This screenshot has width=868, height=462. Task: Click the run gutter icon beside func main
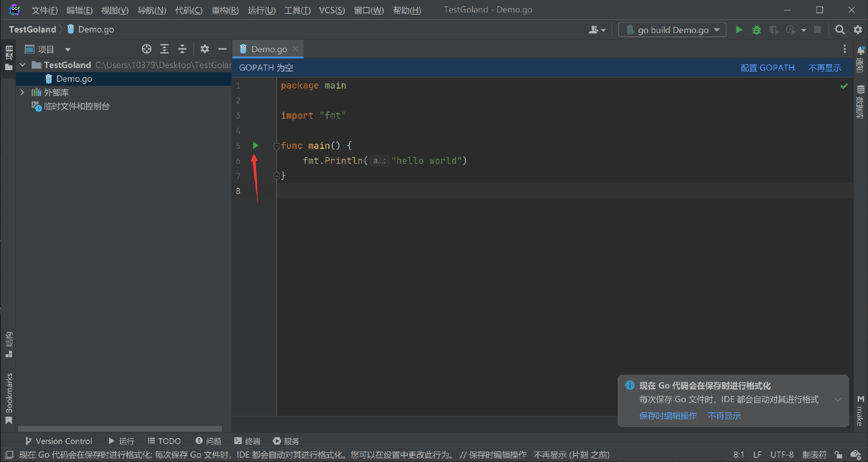pyautogui.click(x=255, y=145)
